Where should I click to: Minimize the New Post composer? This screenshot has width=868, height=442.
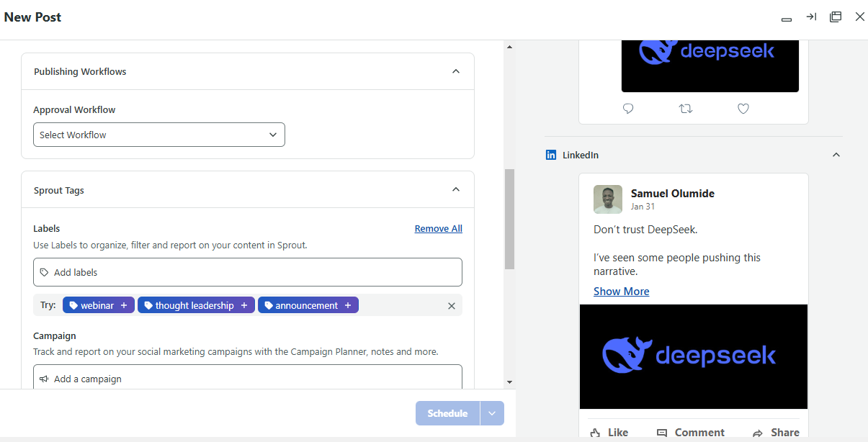(787, 19)
